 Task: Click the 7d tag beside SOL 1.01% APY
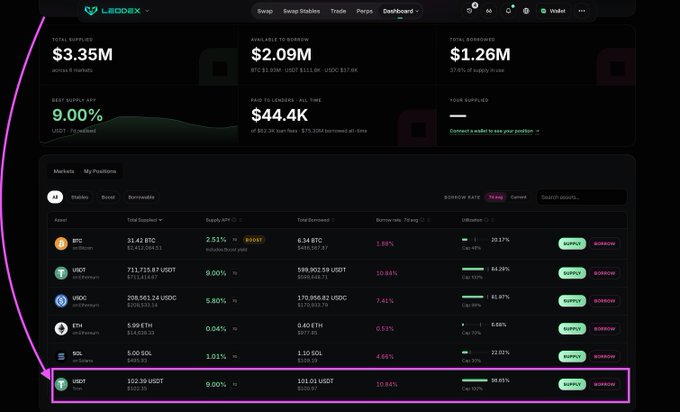235,356
